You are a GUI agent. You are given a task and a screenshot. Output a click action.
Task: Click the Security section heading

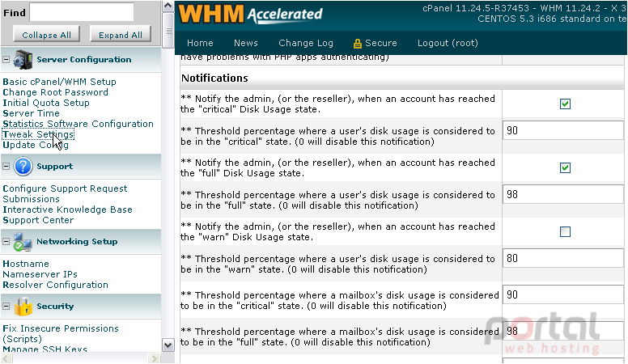pyautogui.click(x=55, y=307)
